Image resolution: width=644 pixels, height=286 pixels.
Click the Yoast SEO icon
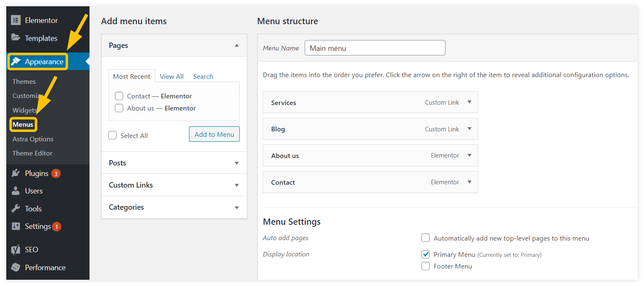(x=16, y=249)
